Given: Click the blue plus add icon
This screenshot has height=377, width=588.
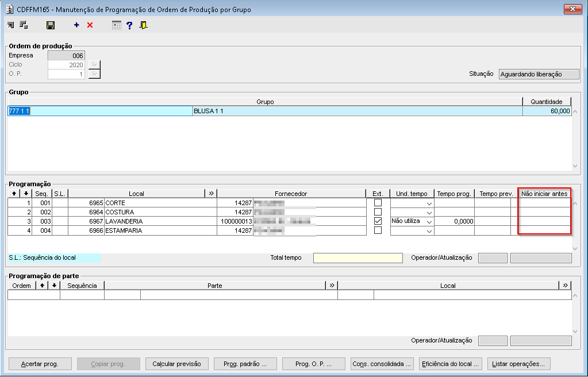Looking at the screenshot, I should pos(76,25).
